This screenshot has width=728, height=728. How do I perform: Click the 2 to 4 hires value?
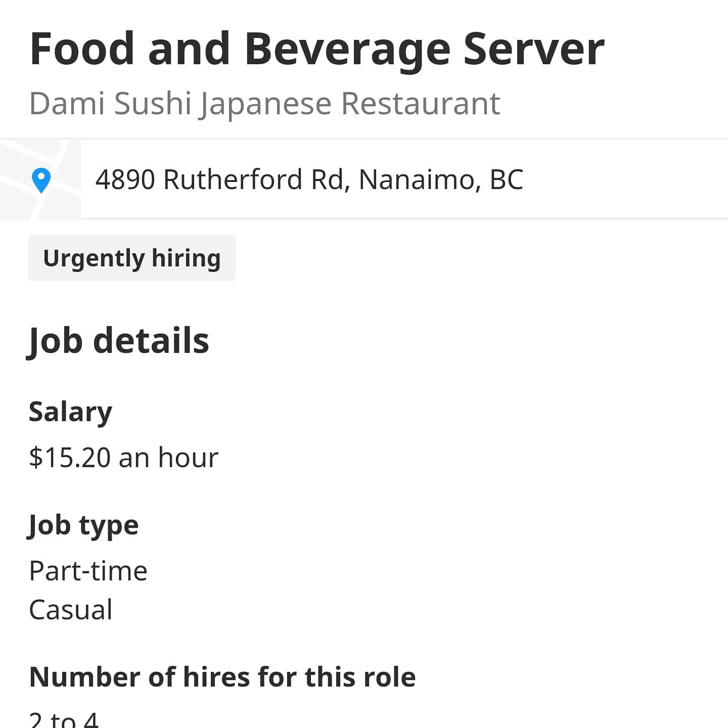[x=64, y=719]
